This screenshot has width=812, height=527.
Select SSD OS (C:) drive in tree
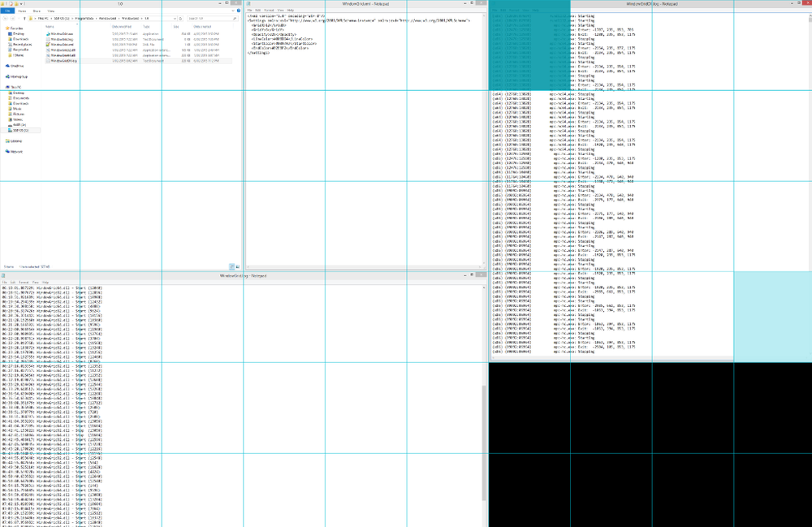[19, 130]
